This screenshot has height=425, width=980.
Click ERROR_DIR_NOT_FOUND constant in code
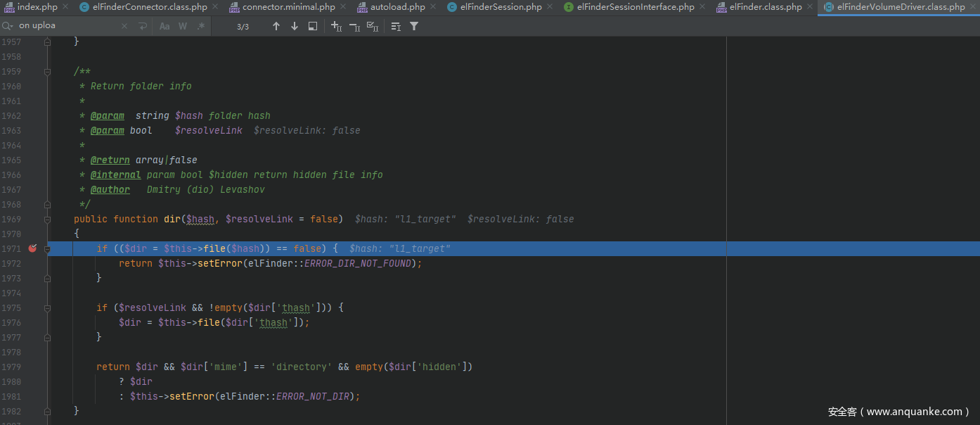[x=360, y=264]
